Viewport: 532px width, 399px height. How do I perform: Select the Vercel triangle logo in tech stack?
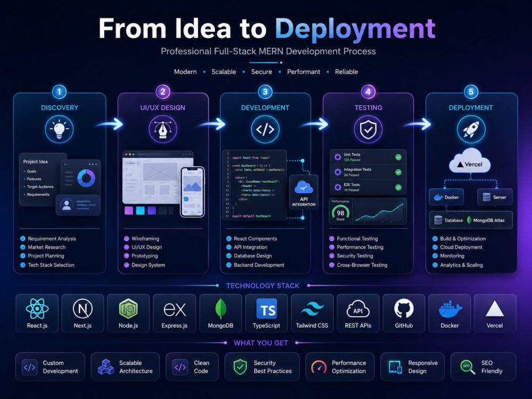pyautogui.click(x=495, y=309)
